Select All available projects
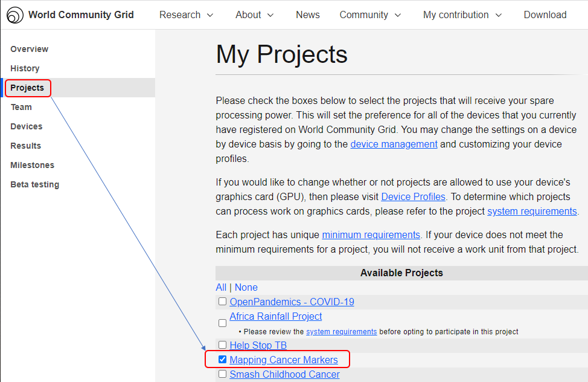The height and width of the screenshot is (382, 588). coord(221,288)
